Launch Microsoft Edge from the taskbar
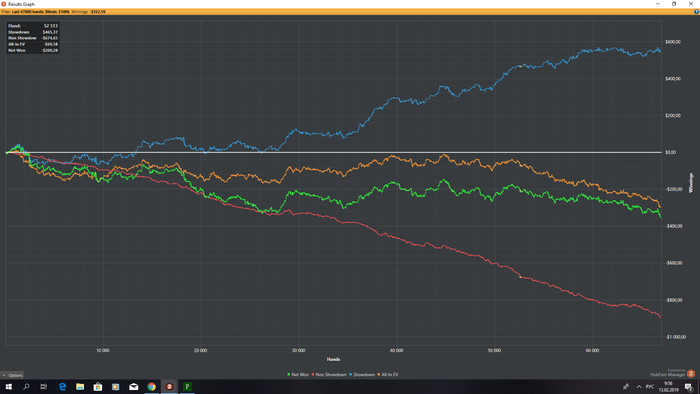Viewport: 700px width, 394px height. [62, 387]
